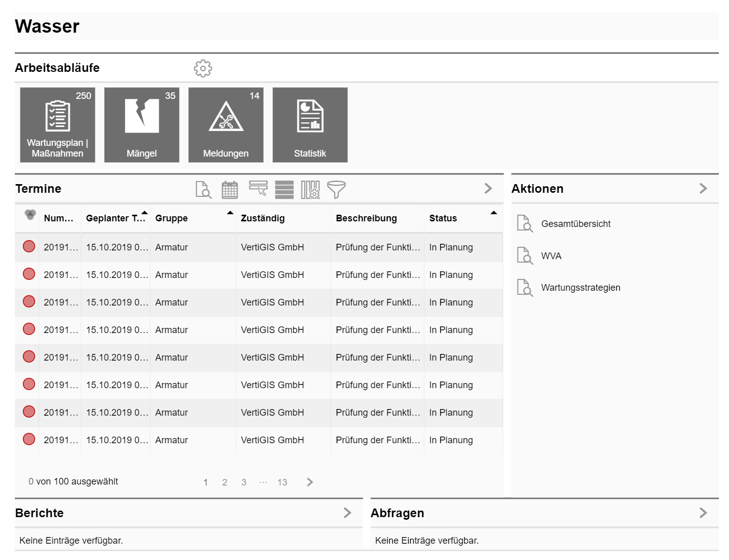Image resolution: width=729 pixels, height=560 pixels.
Task: Jump to page 13 of appointments
Action: (282, 482)
